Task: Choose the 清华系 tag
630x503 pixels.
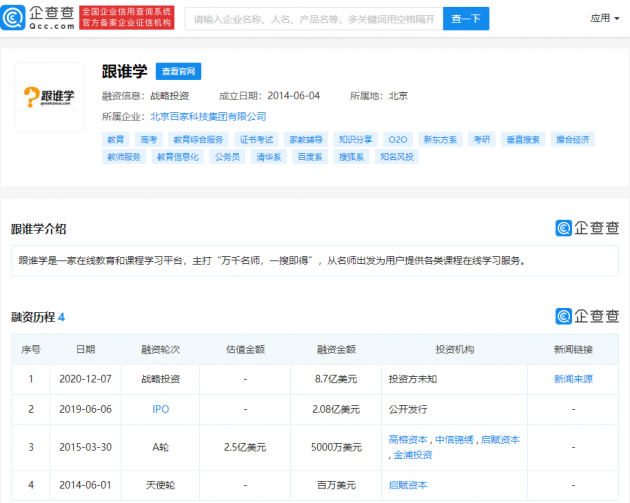Action: tap(268, 157)
